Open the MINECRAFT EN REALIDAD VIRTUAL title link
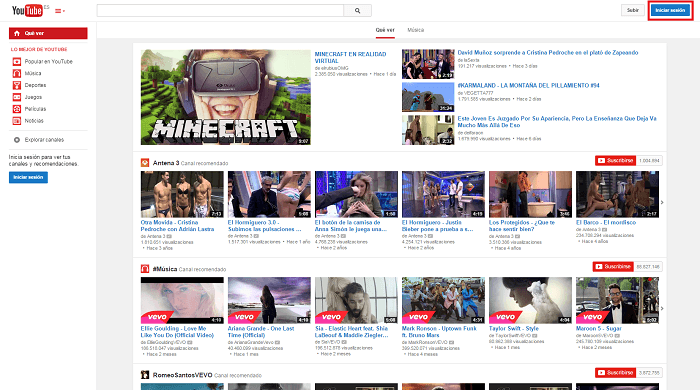 coord(350,58)
